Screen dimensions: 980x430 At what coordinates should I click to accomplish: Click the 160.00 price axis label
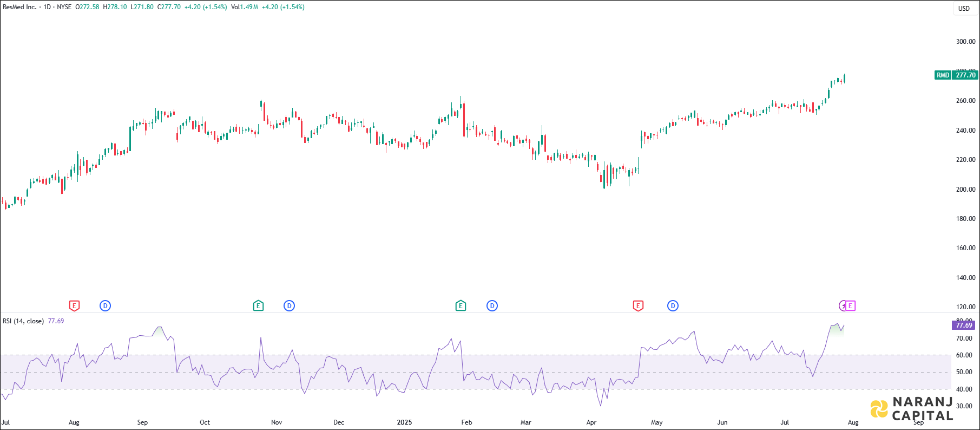coord(966,248)
